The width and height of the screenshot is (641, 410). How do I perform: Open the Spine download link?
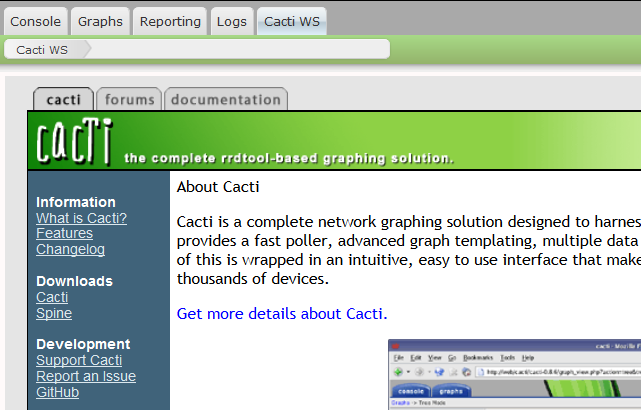click(54, 313)
